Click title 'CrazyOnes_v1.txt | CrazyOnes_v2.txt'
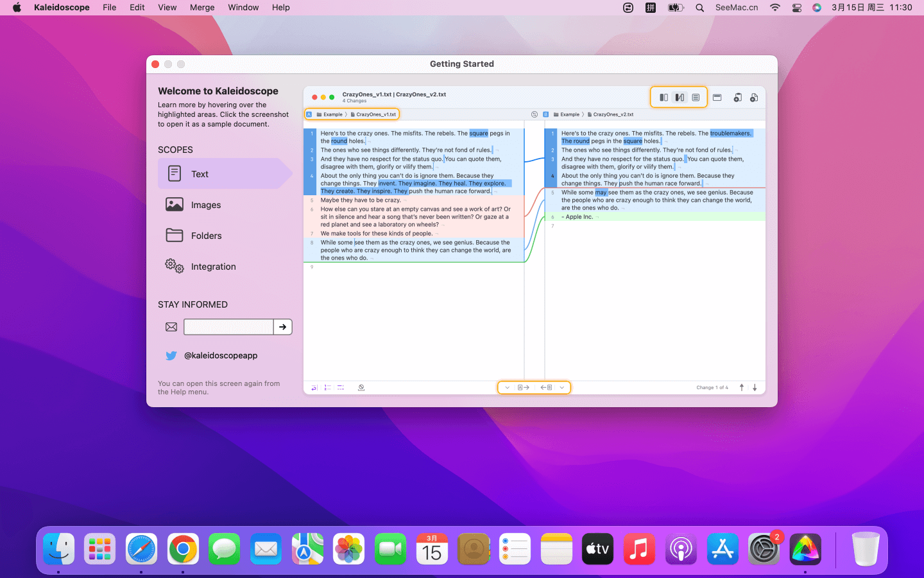Viewport: 924px width, 578px height. pos(394,94)
